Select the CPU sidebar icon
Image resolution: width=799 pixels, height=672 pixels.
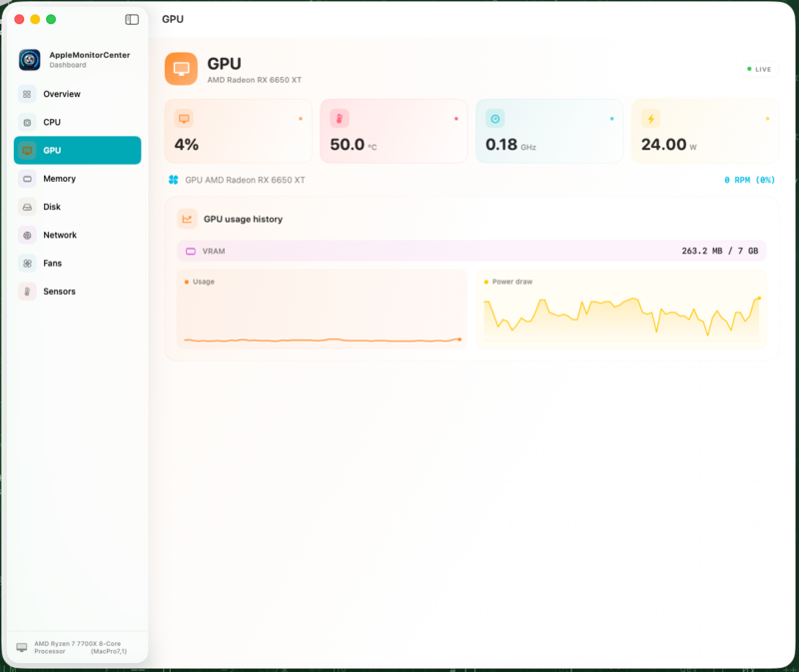point(28,122)
